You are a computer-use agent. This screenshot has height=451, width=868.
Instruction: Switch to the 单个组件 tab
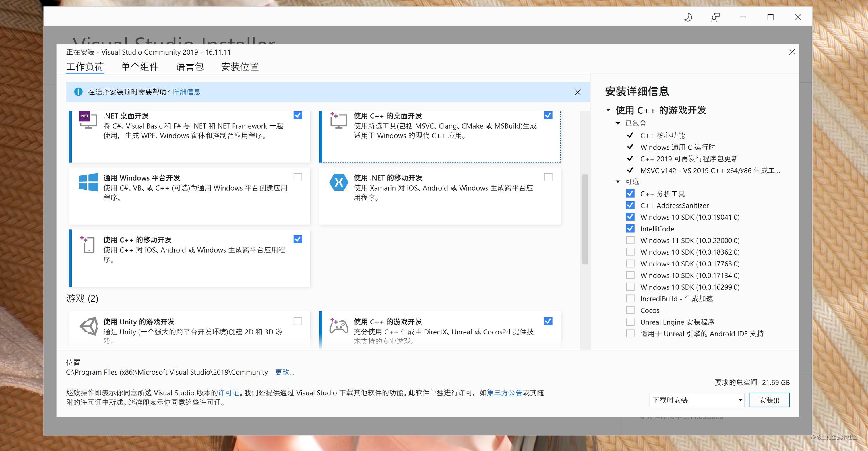140,67
